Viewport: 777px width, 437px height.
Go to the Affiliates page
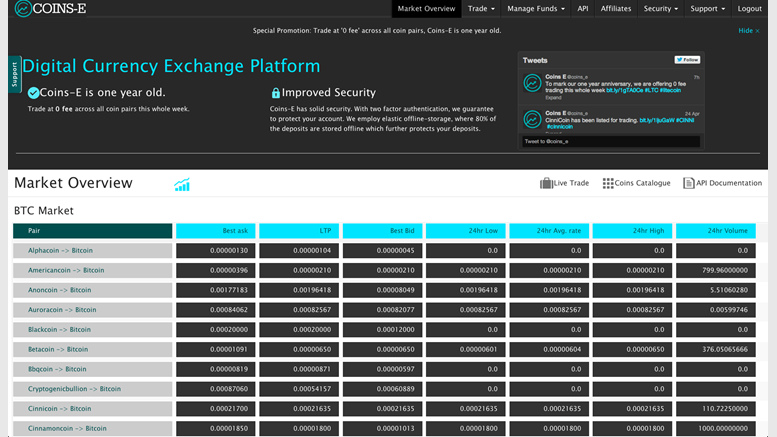(x=616, y=8)
